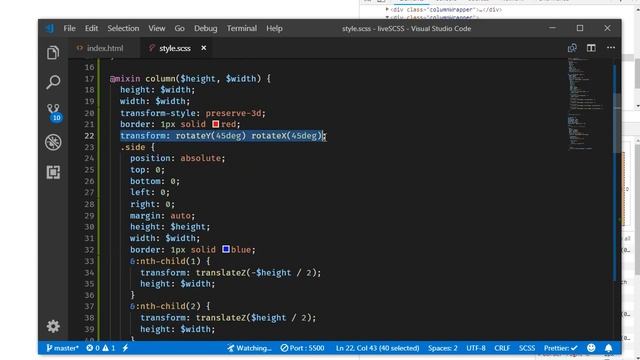640x360 pixels.
Task: Click line number 22 in gutter
Action: click(x=89, y=136)
